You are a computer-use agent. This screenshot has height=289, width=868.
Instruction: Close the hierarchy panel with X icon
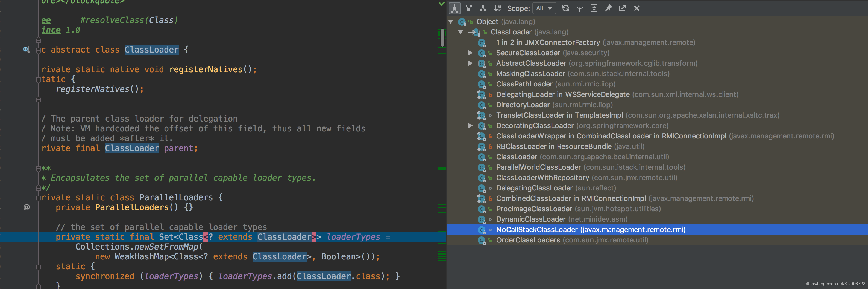[x=637, y=8]
